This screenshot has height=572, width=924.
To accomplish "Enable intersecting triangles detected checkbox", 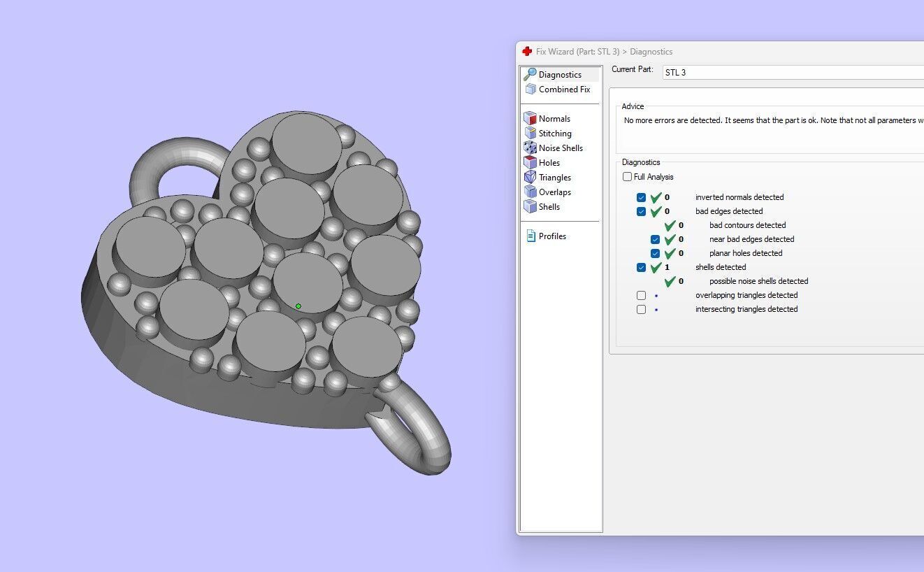I will pos(641,309).
